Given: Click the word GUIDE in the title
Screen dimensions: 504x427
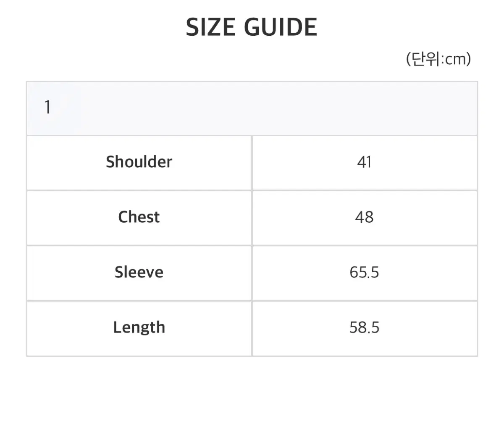Looking at the screenshot, I should pyautogui.click(x=280, y=27).
